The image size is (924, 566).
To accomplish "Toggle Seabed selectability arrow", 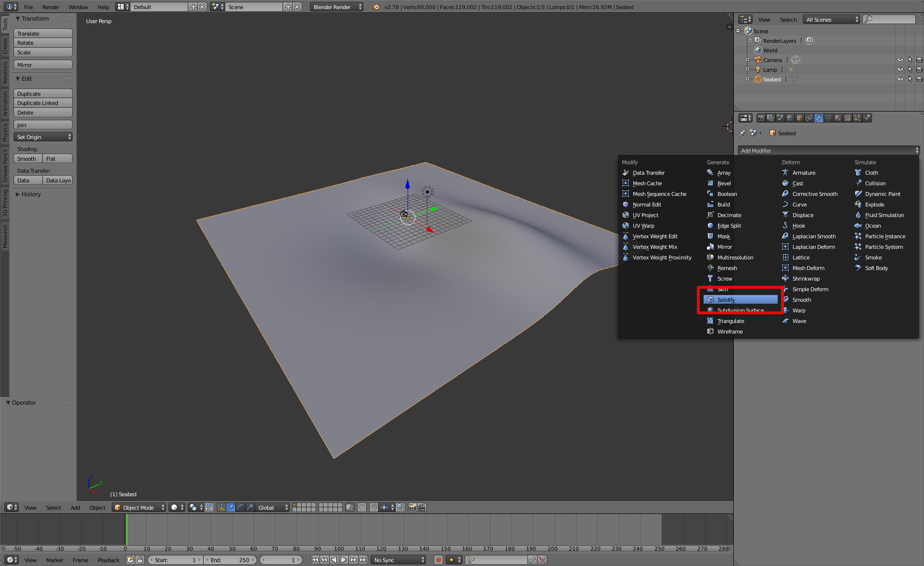I will (x=910, y=79).
